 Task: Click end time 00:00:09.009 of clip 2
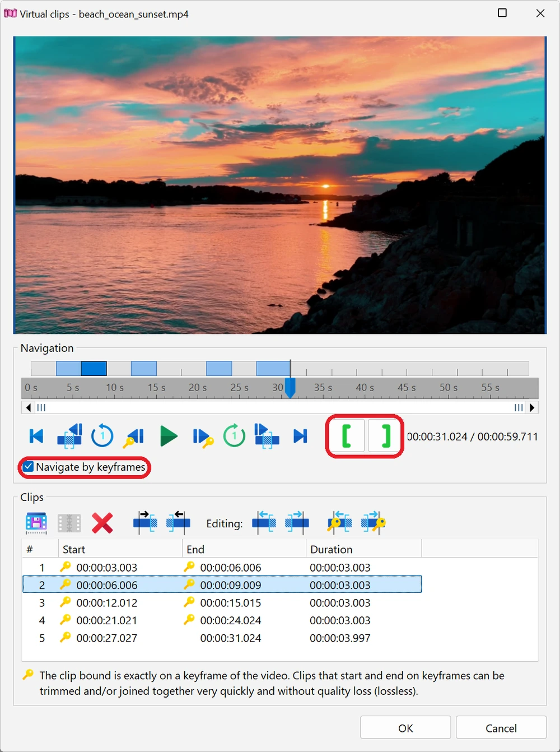pos(231,585)
